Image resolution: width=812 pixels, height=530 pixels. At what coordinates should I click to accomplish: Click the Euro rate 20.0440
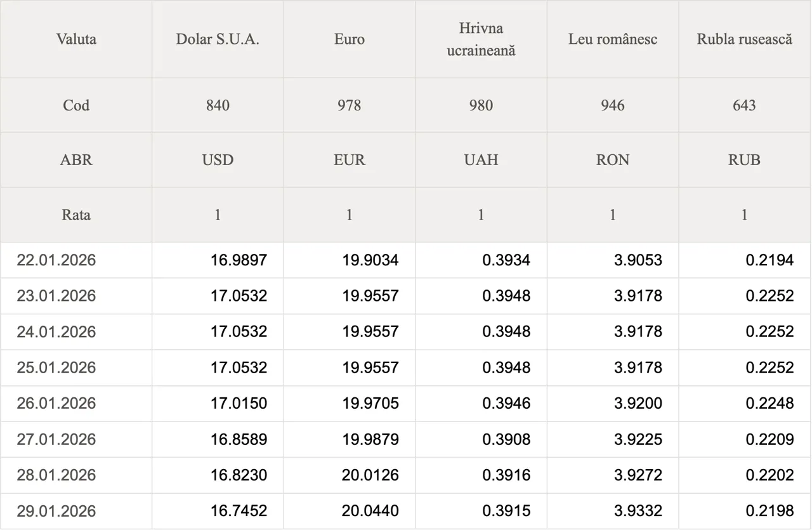[x=370, y=511]
